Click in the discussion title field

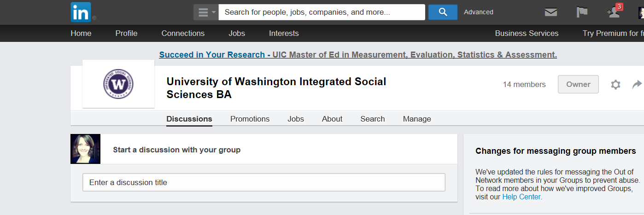pyautogui.click(x=264, y=182)
